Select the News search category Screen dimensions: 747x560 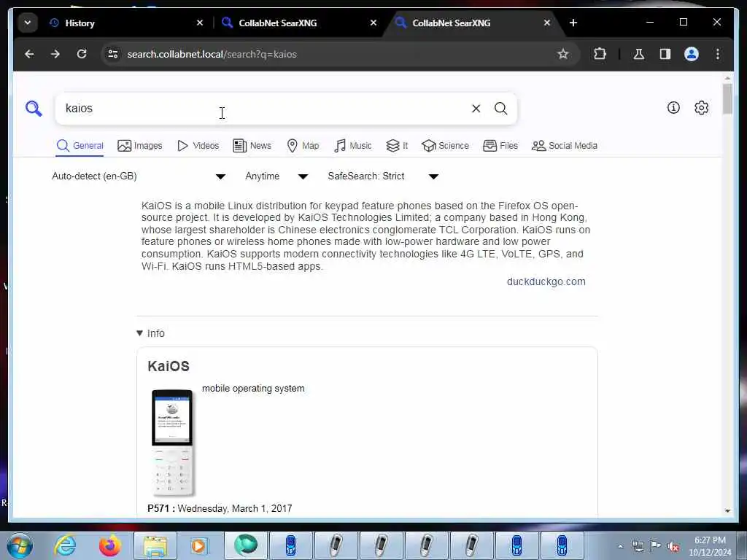coord(252,146)
